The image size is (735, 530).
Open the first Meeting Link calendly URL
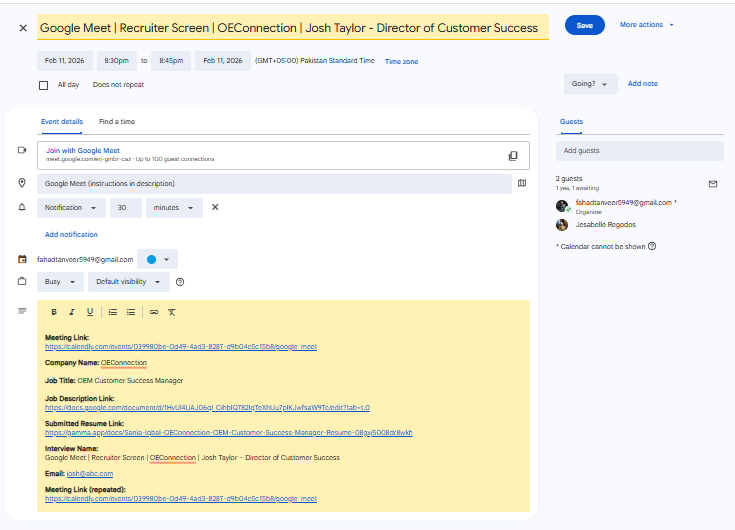181,347
